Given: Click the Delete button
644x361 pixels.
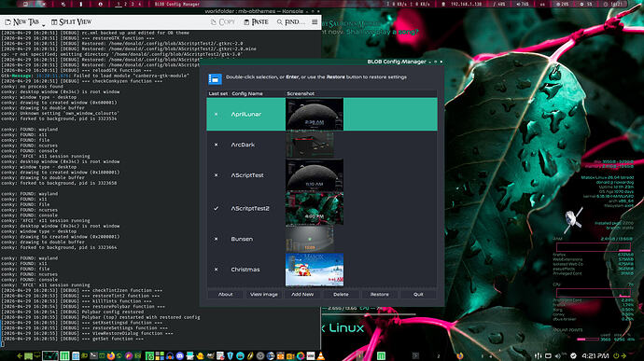Looking at the screenshot, I should 341,295.
